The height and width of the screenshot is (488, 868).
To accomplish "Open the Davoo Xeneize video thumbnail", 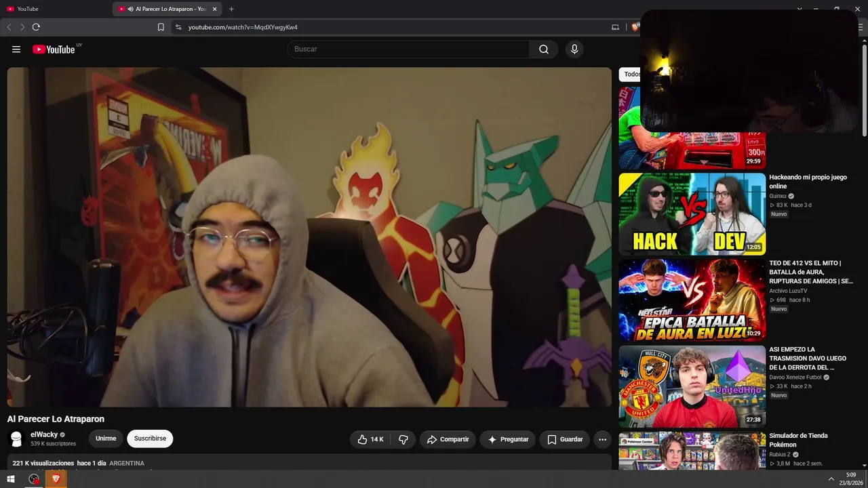I will point(692,386).
